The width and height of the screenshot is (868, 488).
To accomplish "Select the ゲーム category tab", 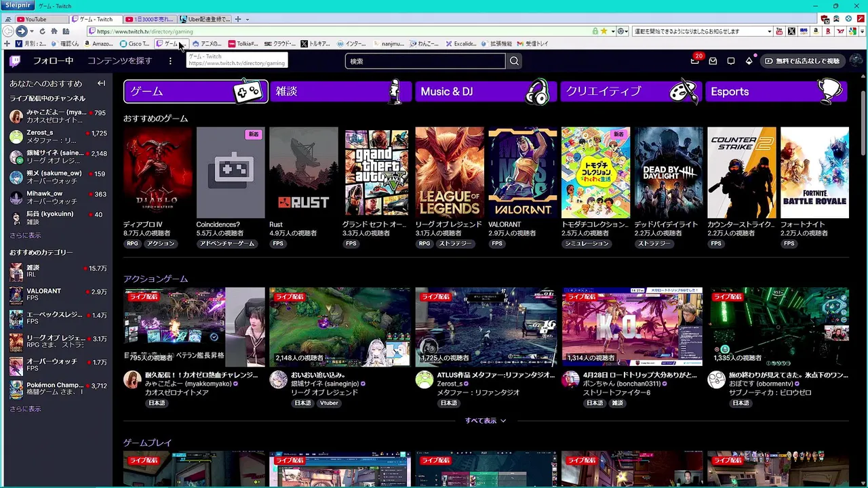I will click(195, 91).
